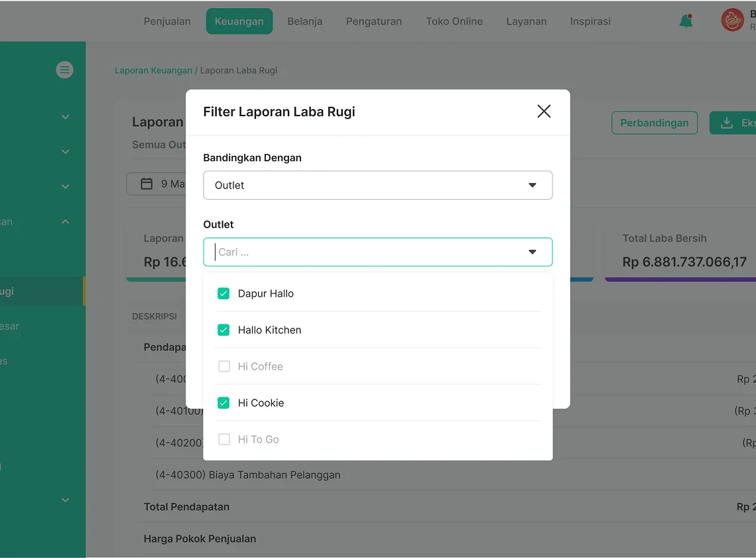Uncheck the Hallo Kitchen checkbox
The width and height of the screenshot is (756, 558).
click(x=223, y=330)
